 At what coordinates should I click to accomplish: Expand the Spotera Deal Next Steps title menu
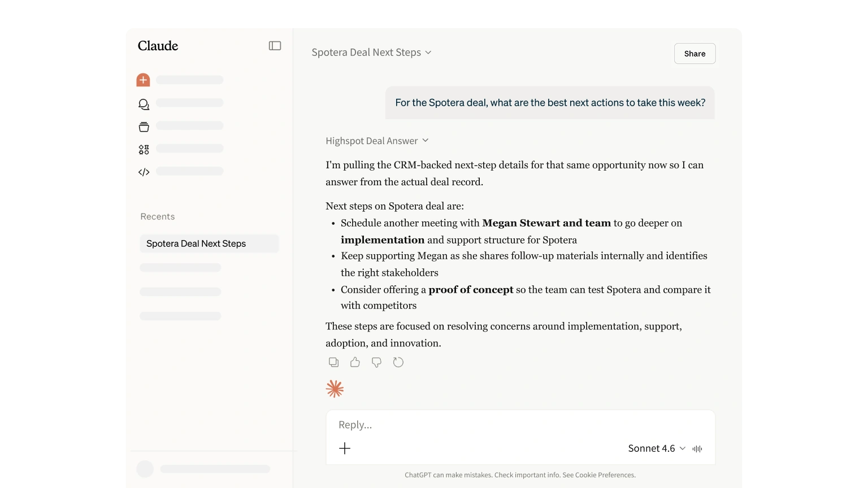click(372, 53)
